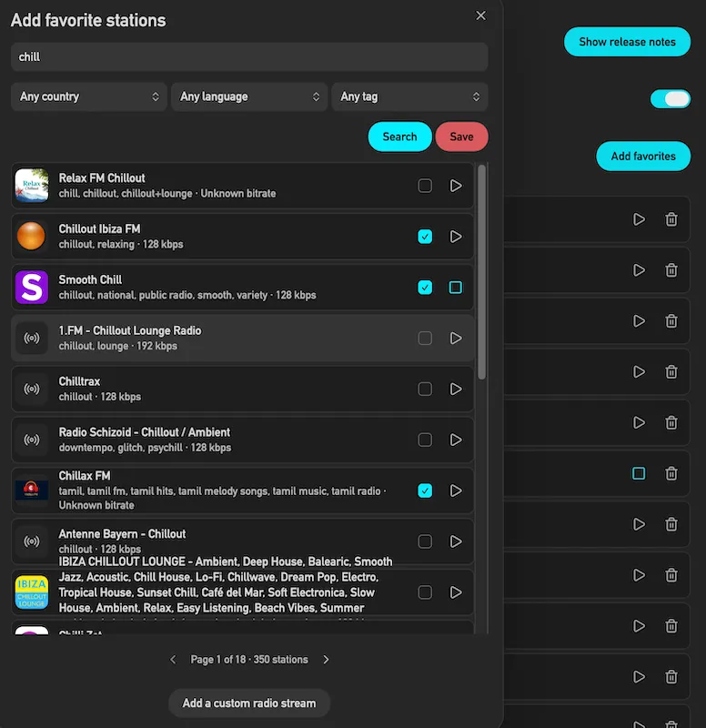Click the station list scrollbar
Screen dimensions: 706x728
point(482,271)
